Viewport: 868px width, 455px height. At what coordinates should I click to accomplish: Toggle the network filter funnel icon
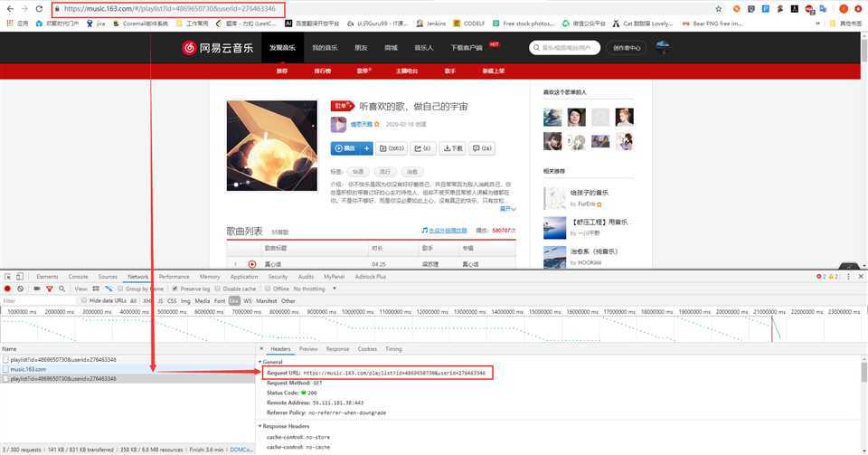tap(49, 289)
